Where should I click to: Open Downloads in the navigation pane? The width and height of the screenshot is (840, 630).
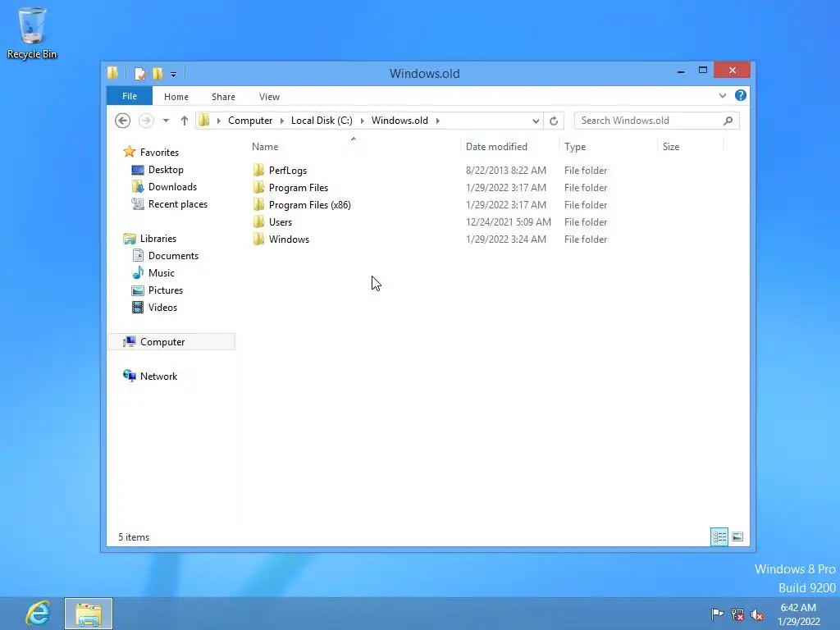click(172, 186)
